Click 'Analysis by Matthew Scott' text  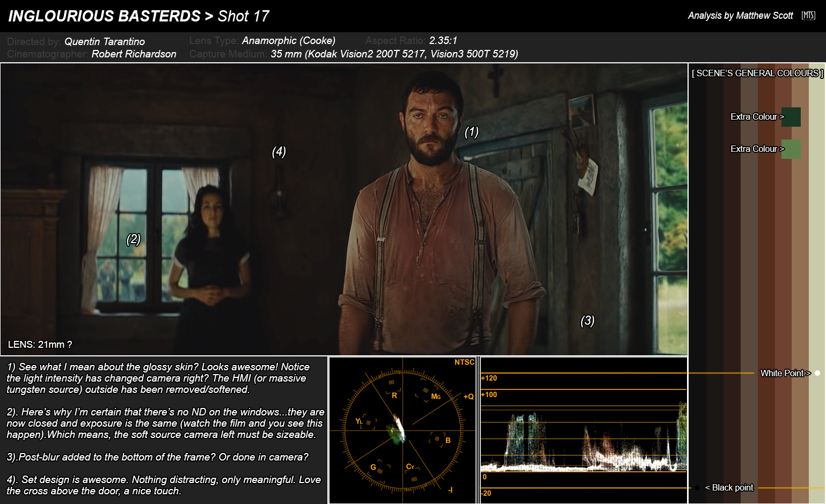pyautogui.click(x=740, y=16)
